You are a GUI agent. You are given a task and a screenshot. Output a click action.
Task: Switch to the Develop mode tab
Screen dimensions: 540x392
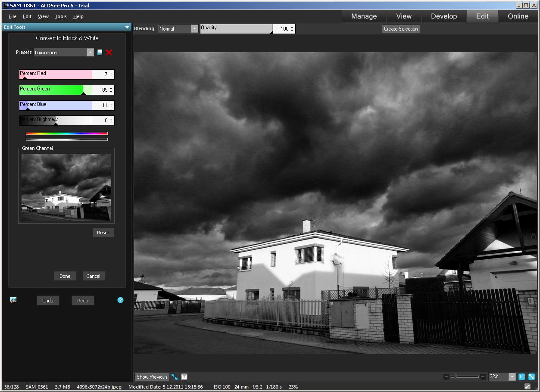pyautogui.click(x=443, y=16)
